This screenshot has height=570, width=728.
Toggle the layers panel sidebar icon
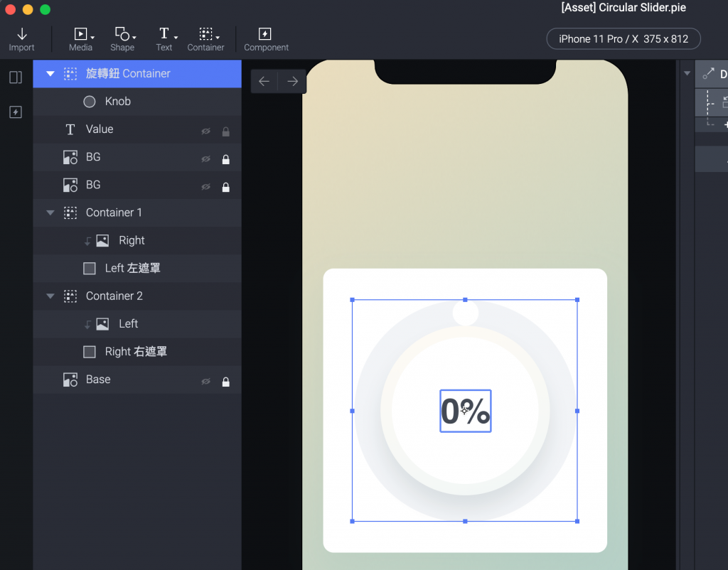(x=16, y=77)
